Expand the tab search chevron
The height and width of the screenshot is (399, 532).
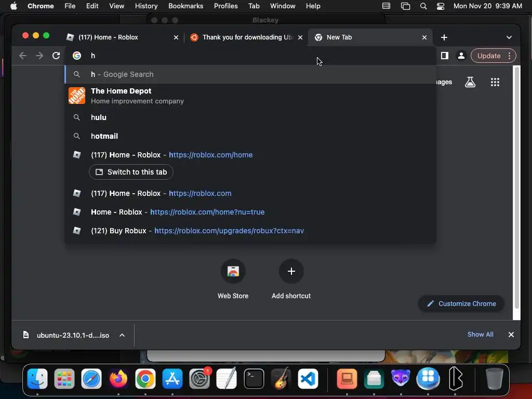tap(509, 37)
